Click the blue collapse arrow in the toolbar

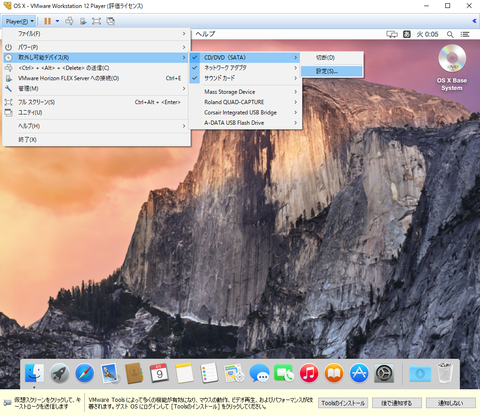coord(474,21)
